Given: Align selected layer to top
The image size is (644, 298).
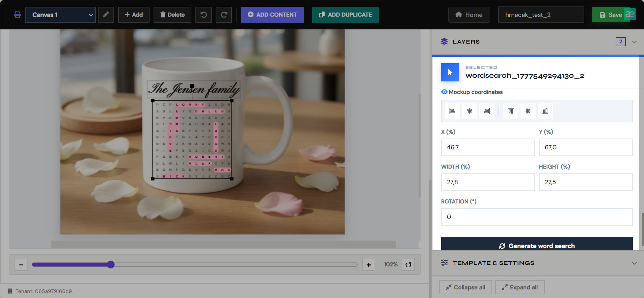Looking at the screenshot, I should coord(511,111).
